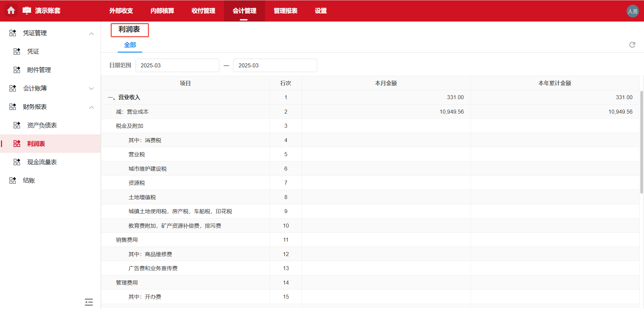Open the 凭证 page in sidebar
The image size is (644, 309).
33,52
